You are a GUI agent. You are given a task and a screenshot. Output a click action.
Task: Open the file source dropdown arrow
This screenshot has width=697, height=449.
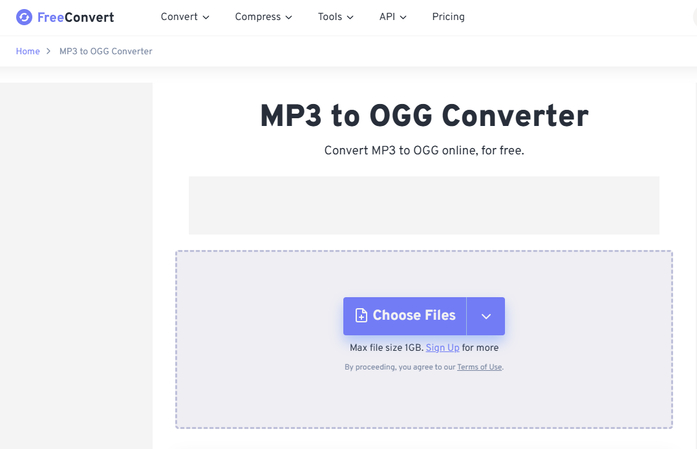coord(486,316)
